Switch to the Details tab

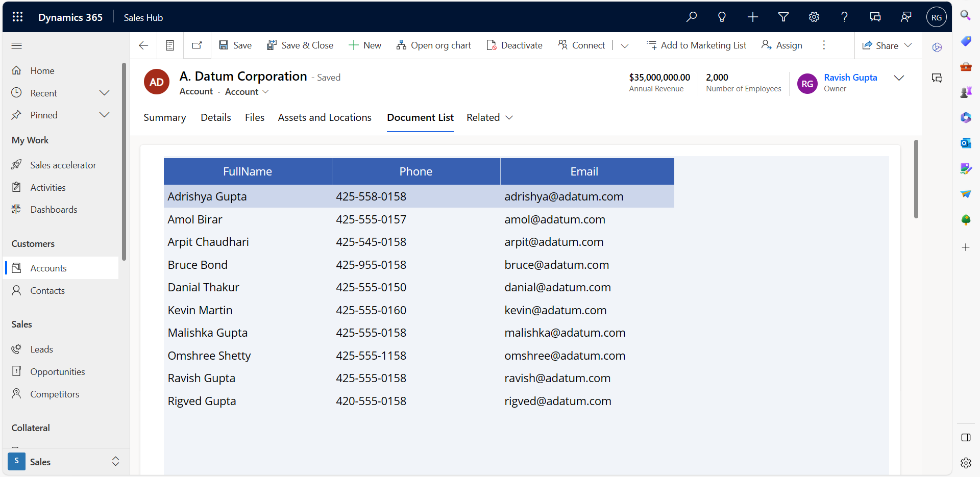(x=216, y=117)
